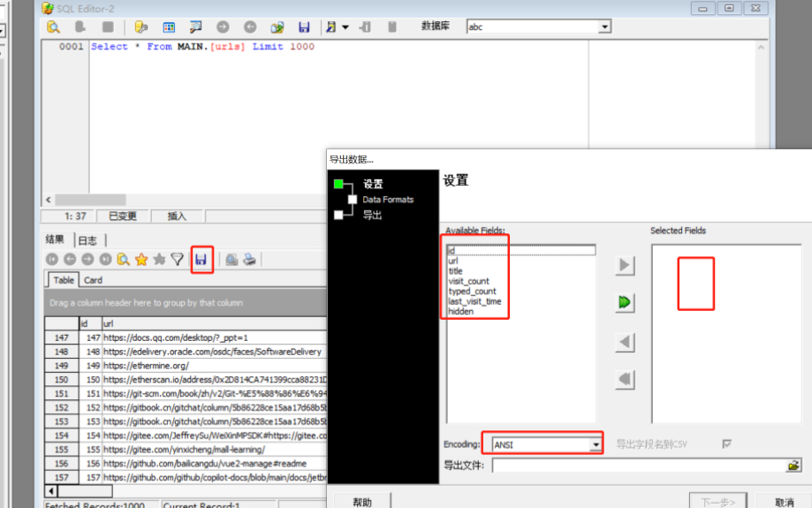Remove selected field with single left arrow
Viewport: 812px width, 508px height.
625,342
